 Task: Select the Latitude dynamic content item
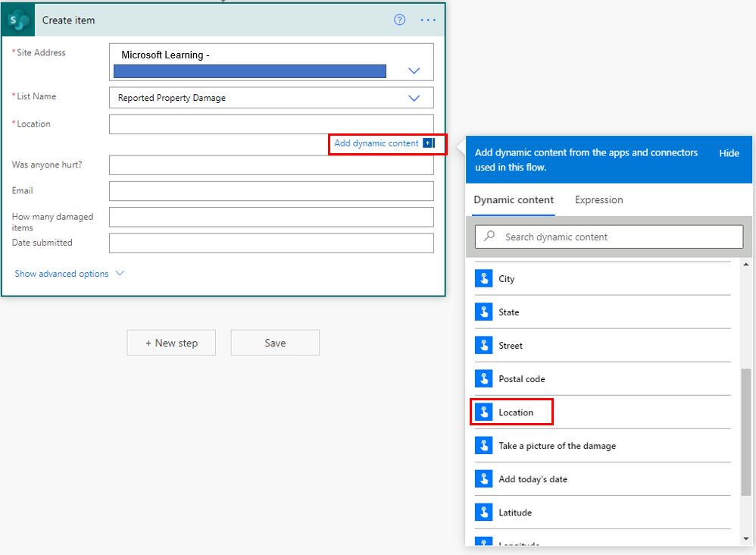[603, 512]
